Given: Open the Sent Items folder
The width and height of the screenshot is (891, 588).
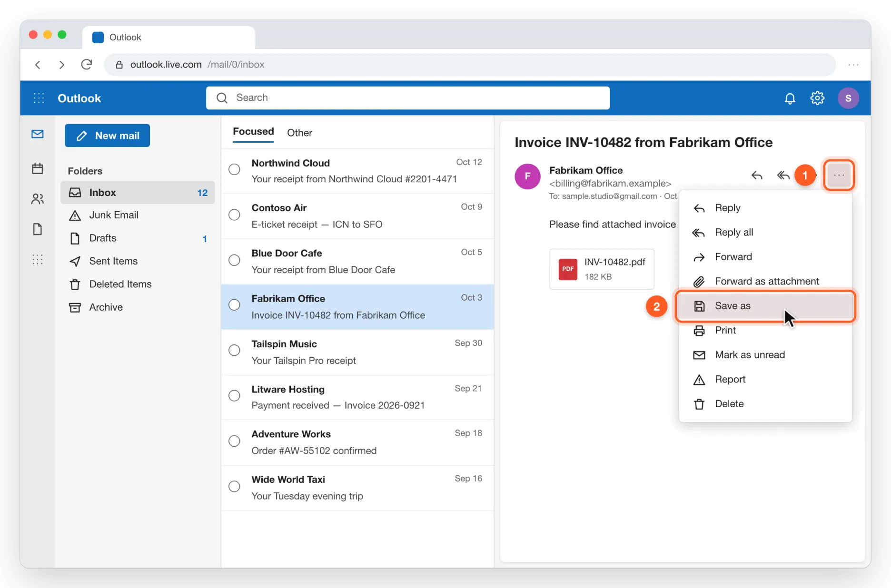Looking at the screenshot, I should [138, 261].
